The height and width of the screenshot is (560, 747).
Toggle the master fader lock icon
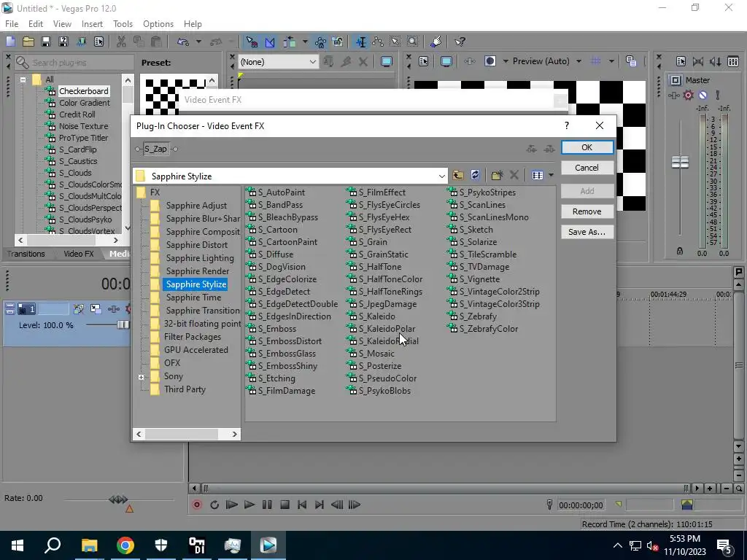click(680, 251)
